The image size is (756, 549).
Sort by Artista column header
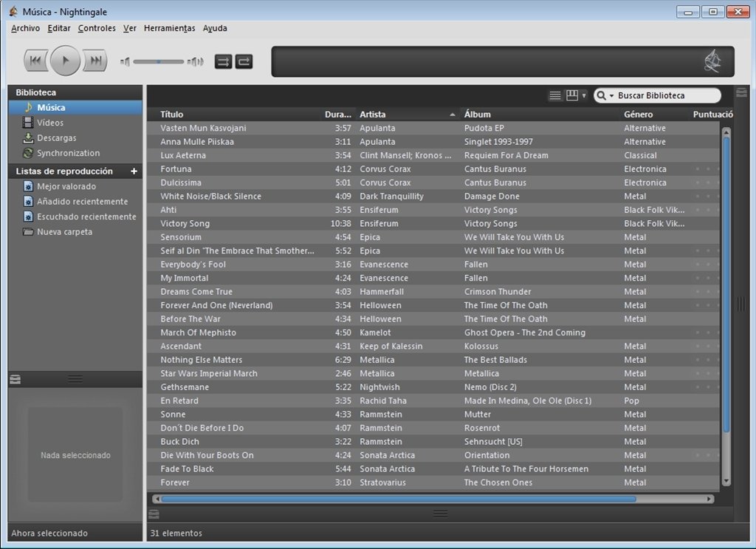pyautogui.click(x=407, y=115)
